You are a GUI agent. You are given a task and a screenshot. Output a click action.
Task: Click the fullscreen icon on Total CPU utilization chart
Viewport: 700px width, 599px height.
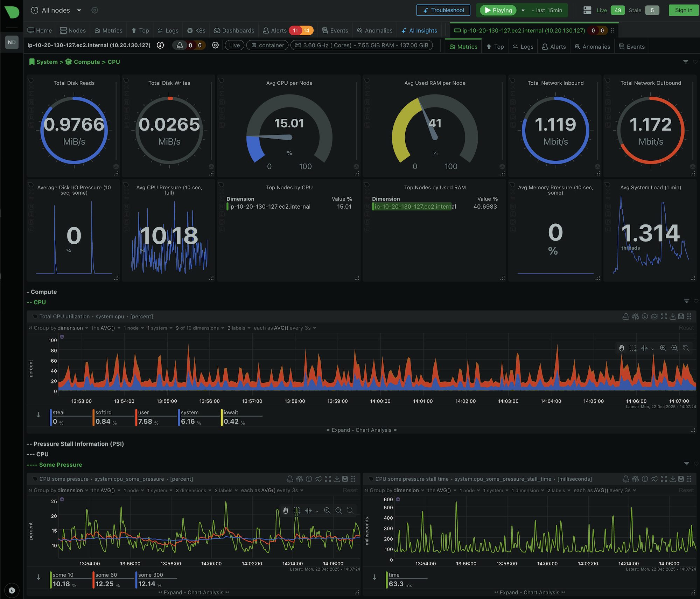(x=664, y=316)
